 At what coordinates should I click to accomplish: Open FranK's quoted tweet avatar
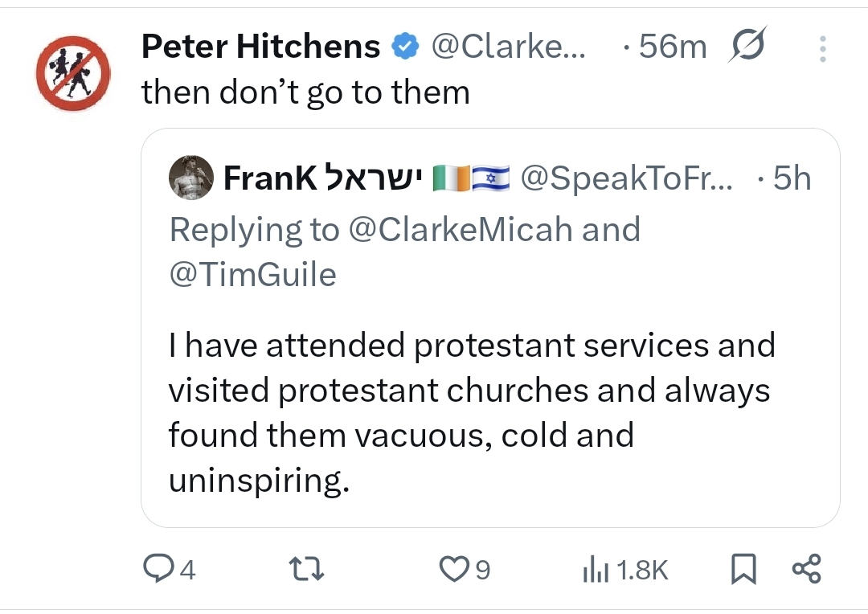point(191,178)
